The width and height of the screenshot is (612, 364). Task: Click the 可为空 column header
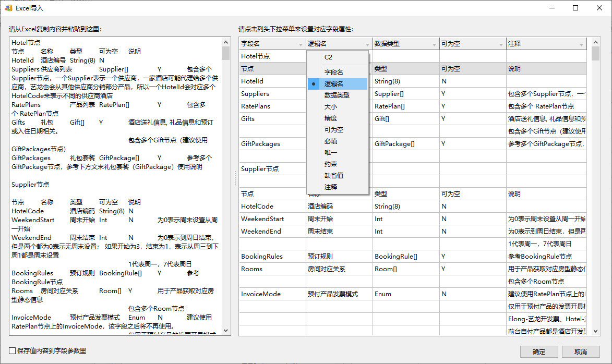[x=473, y=44]
